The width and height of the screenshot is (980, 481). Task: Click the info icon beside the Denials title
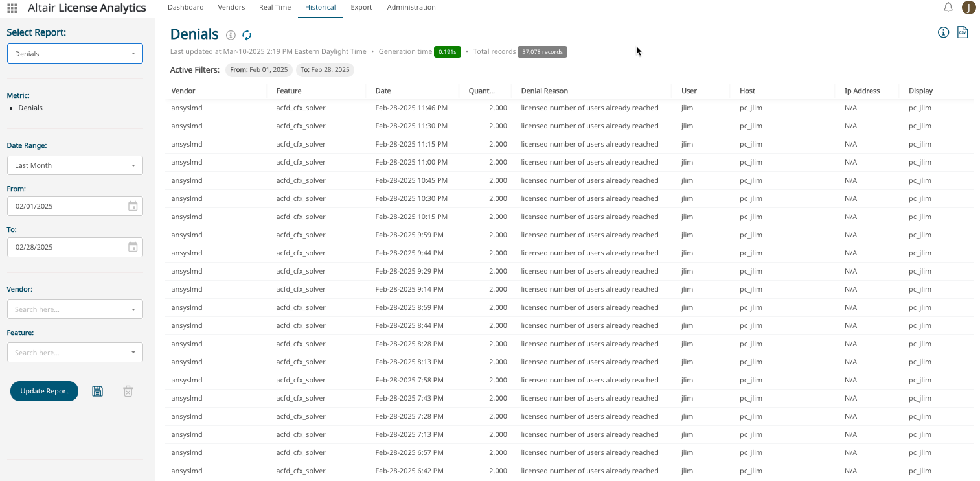[x=231, y=35]
